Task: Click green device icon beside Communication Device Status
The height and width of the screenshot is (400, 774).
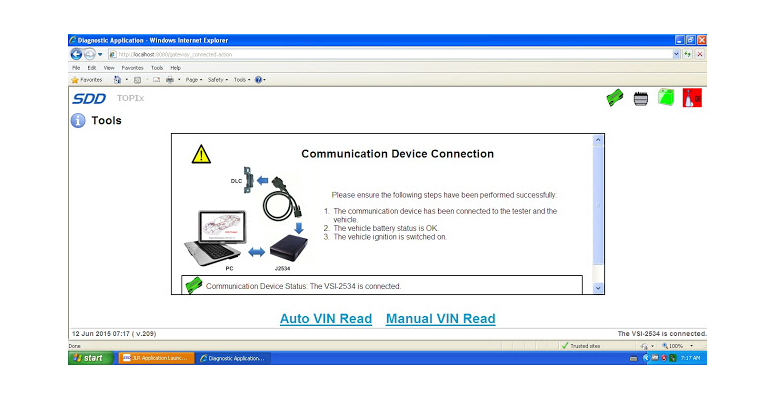Action: point(194,285)
